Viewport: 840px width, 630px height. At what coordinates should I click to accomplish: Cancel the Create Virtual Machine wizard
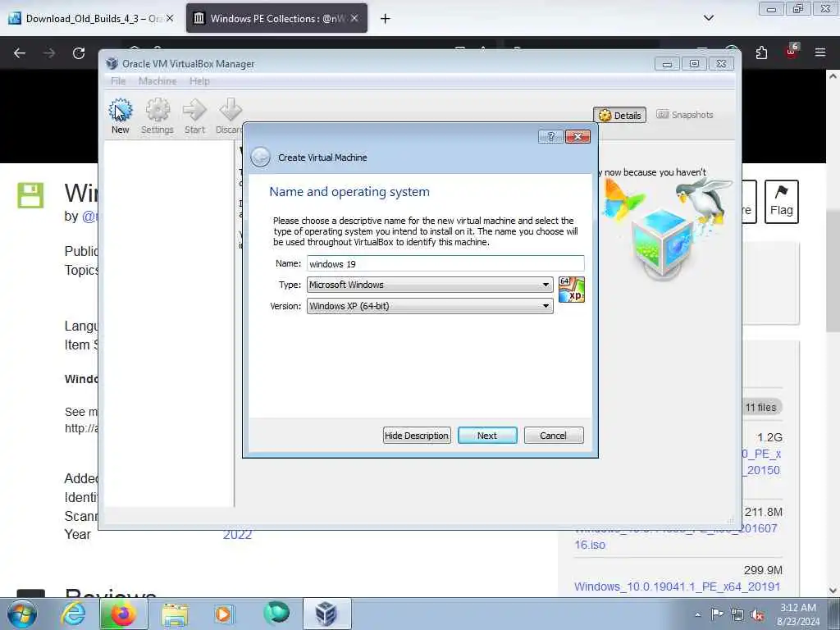pos(554,436)
